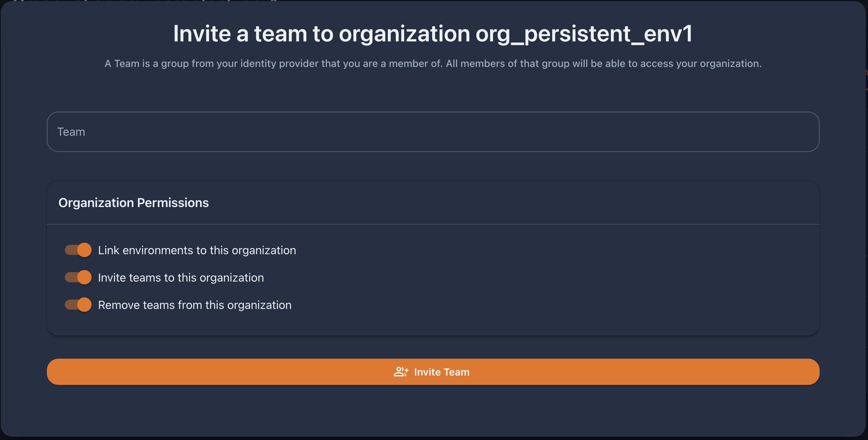Viewport: 868px width, 440px height.
Task: Click the orange knob of Remove teams switch
Action: 84,305
